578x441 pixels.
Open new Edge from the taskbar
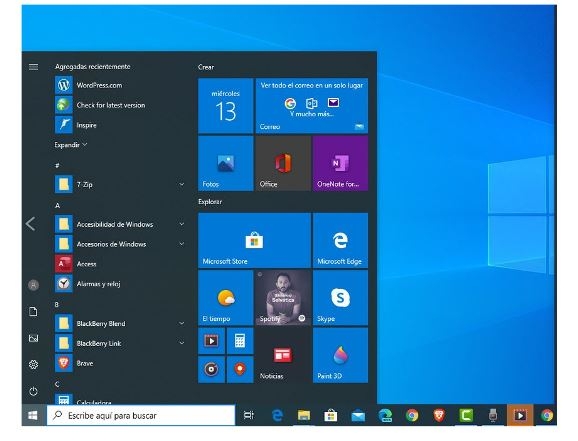click(385, 416)
